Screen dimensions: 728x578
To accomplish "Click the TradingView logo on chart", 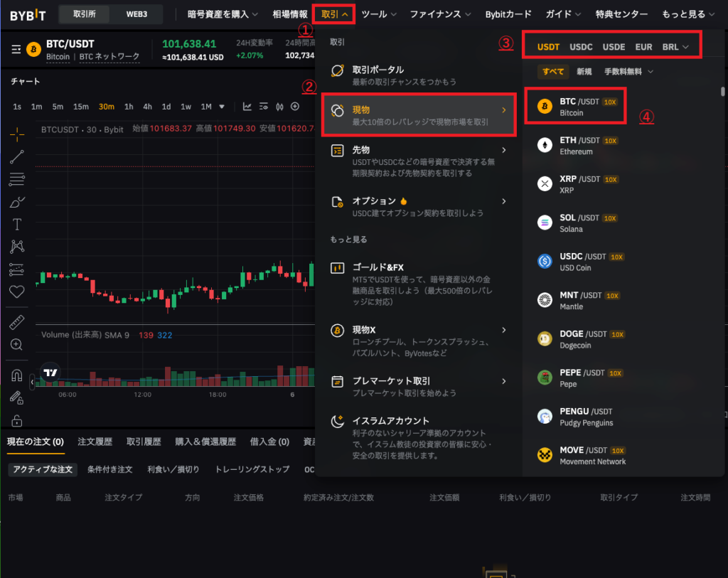I will [x=50, y=372].
